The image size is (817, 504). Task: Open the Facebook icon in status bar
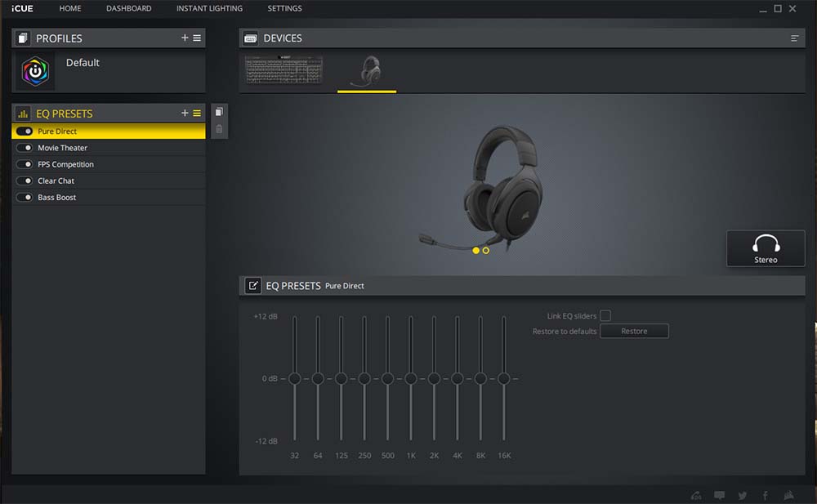click(766, 495)
